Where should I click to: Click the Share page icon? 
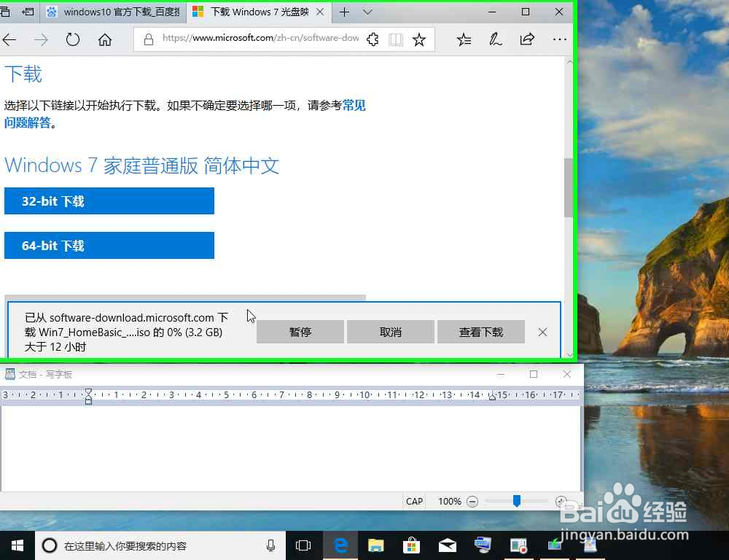[x=527, y=39]
